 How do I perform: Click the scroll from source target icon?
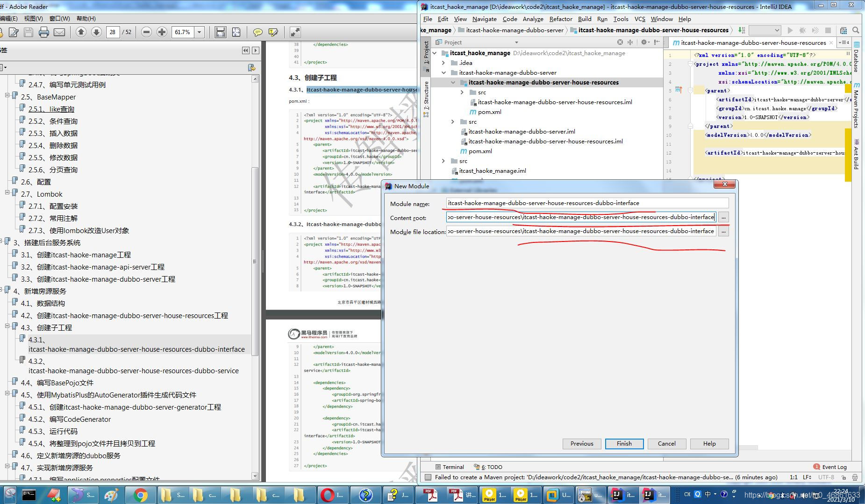point(620,42)
